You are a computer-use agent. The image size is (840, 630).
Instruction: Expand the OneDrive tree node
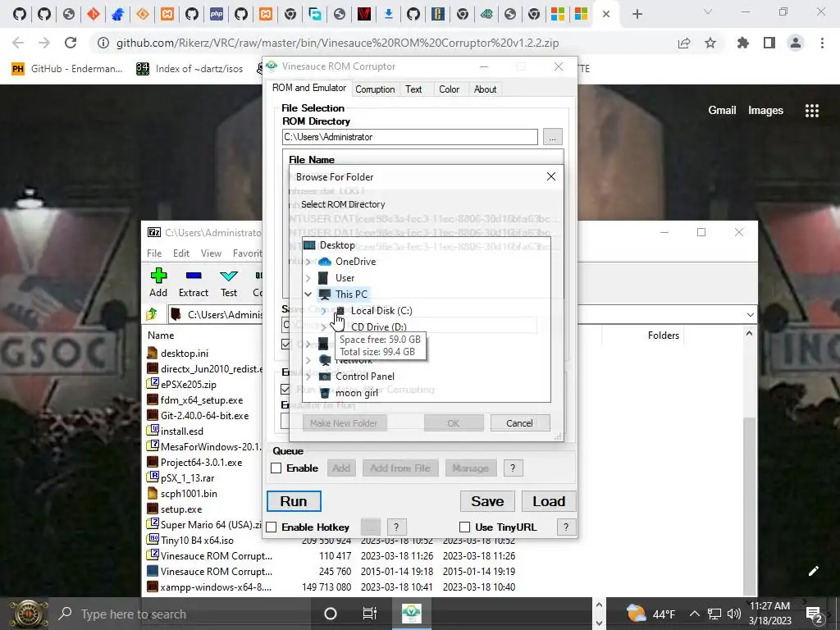[308, 262]
